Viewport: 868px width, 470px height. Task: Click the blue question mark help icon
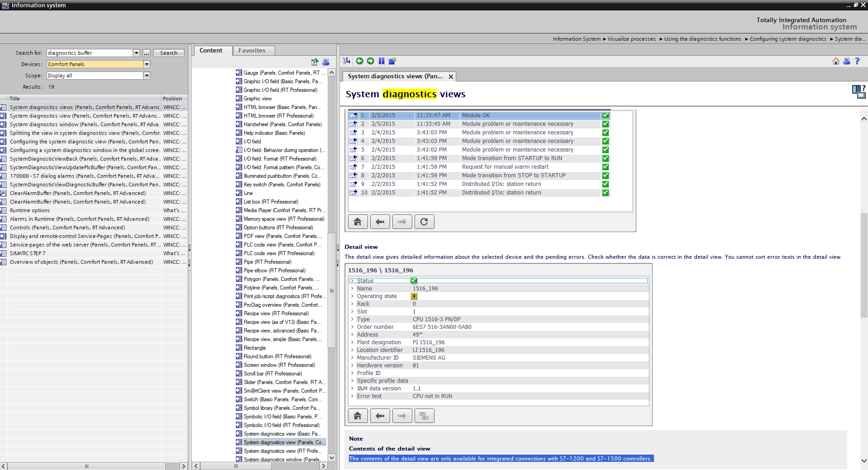tap(857, 61)
